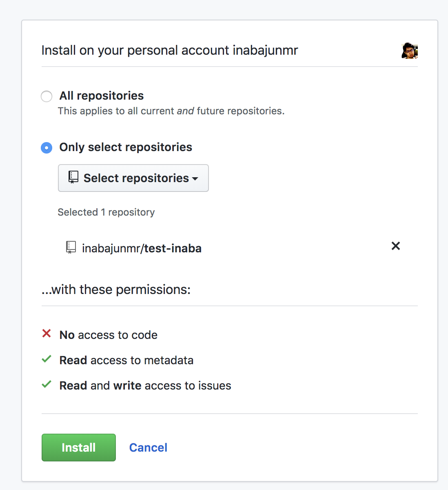Click the 'Only select repositories' label

126,147
